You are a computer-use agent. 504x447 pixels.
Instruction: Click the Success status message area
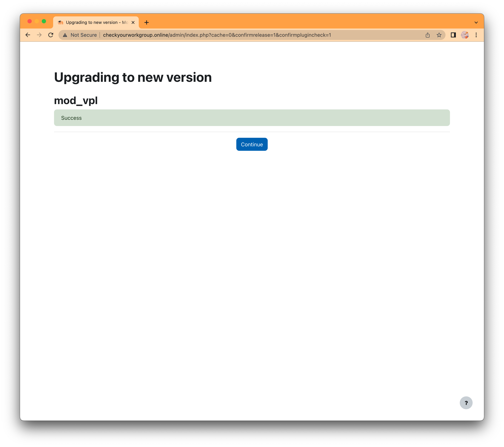click(252, 117)
